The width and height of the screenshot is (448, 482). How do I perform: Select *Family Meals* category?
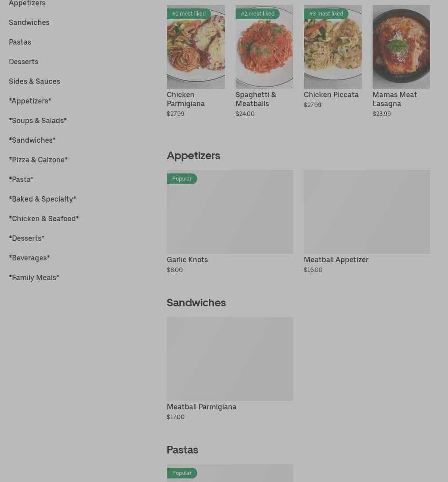(x=34, y=278)
